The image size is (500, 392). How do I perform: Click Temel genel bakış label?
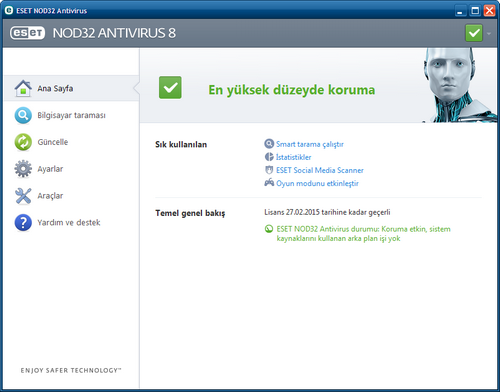(190, 213)
